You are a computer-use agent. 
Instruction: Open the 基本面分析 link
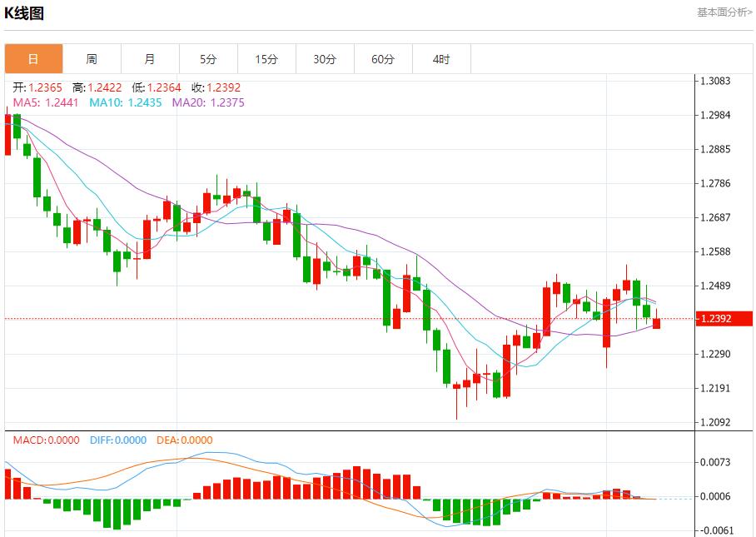click(x=724, y=12)
